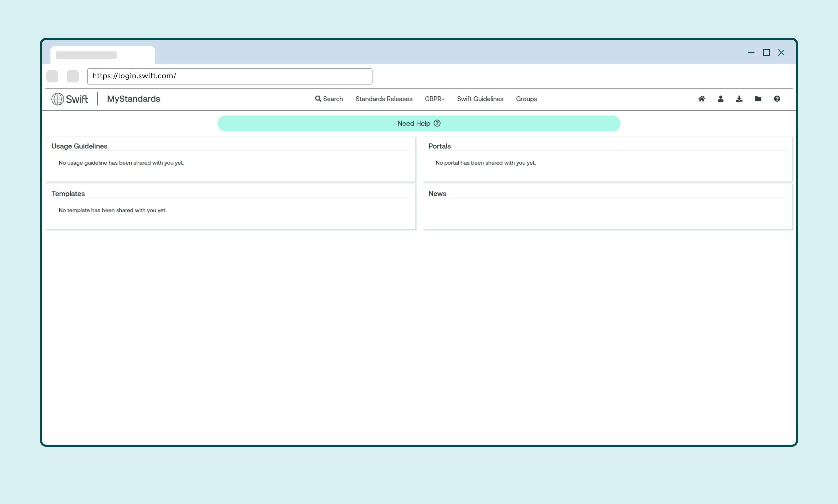
Task: Open Swift Guidelines menu item
Action: pos(480,99)
